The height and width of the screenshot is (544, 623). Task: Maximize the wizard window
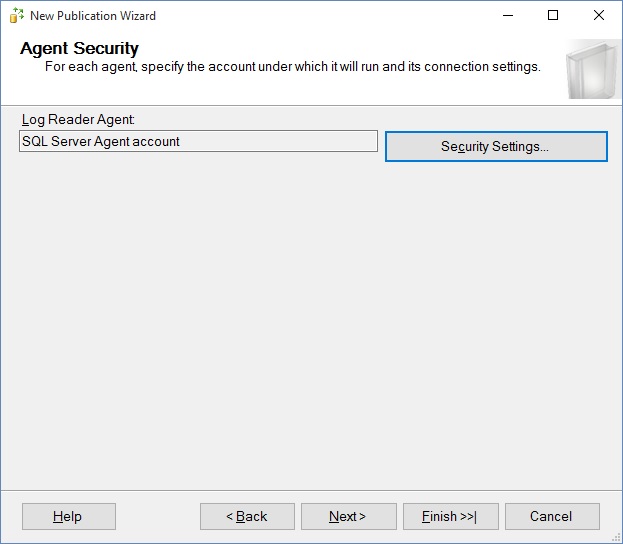pos(553,16)
